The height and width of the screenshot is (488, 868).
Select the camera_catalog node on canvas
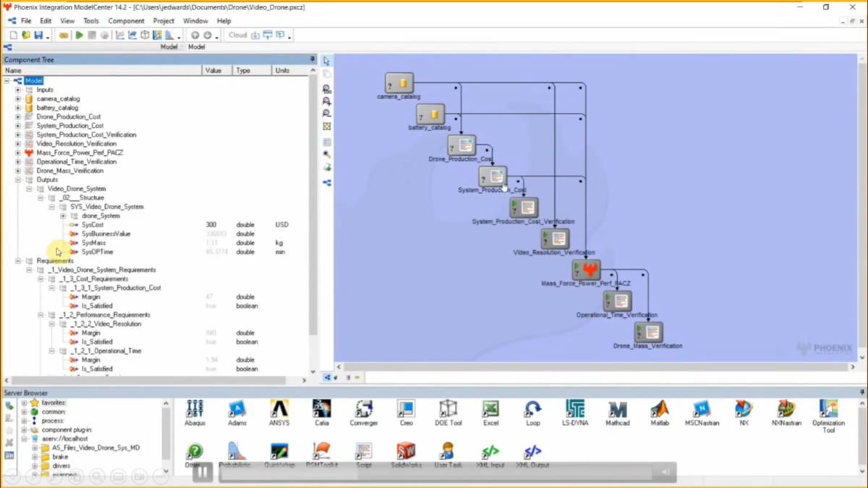point(399,83)
